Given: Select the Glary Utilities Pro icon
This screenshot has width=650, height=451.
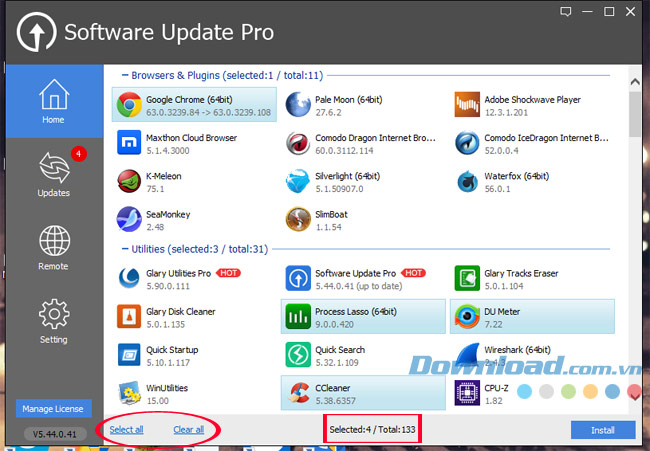Looking at the screenshot, I should click(x=129, y=278).
